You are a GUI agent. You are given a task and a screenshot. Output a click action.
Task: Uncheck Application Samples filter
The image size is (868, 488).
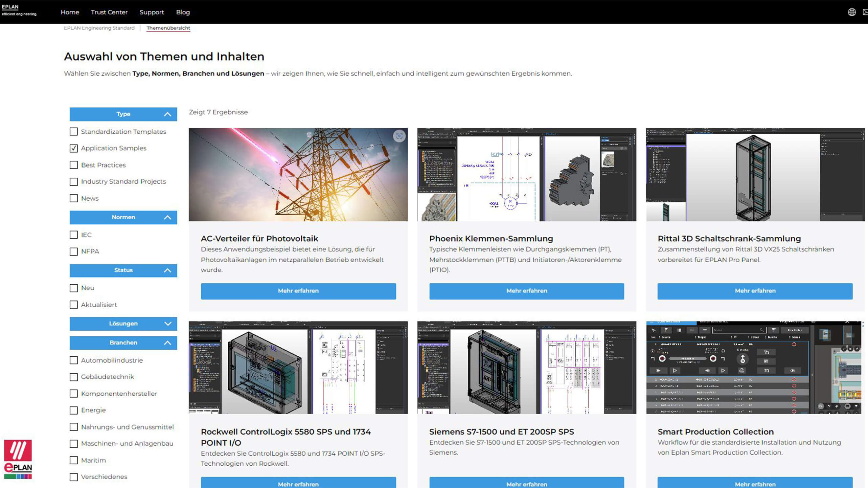[74, 148]
